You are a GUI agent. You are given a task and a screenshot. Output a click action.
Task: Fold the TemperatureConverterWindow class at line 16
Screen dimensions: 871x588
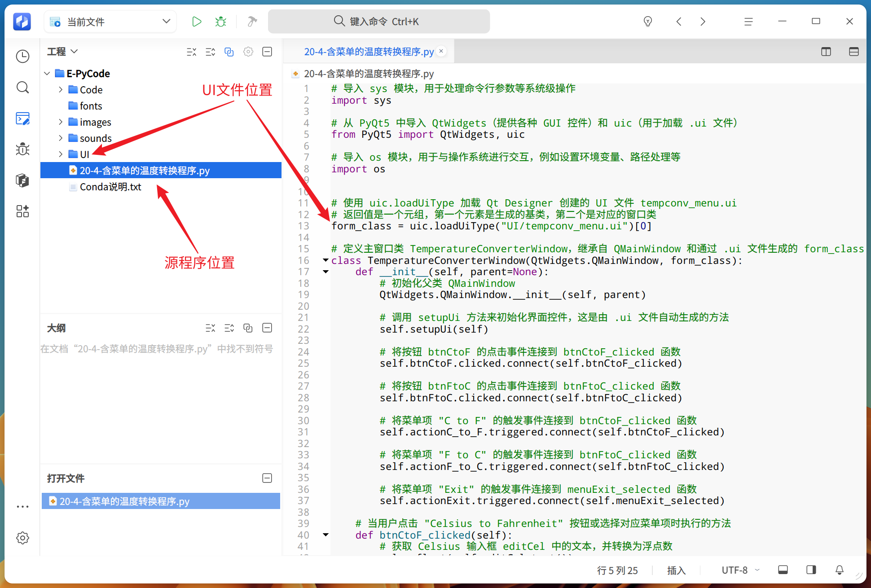click(326, 260)
